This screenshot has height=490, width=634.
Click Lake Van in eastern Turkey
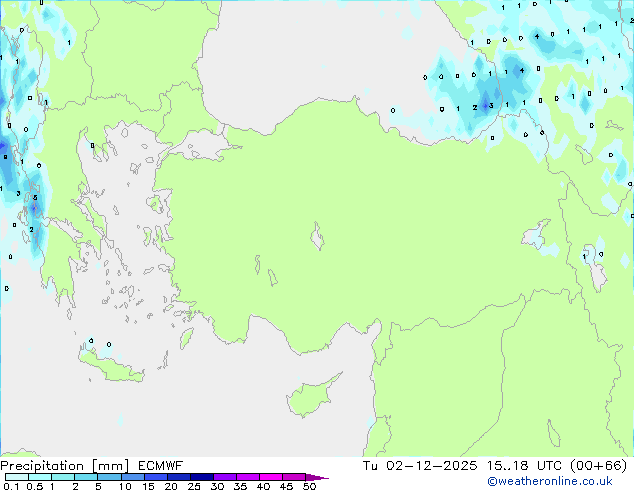tap(536, 234)
